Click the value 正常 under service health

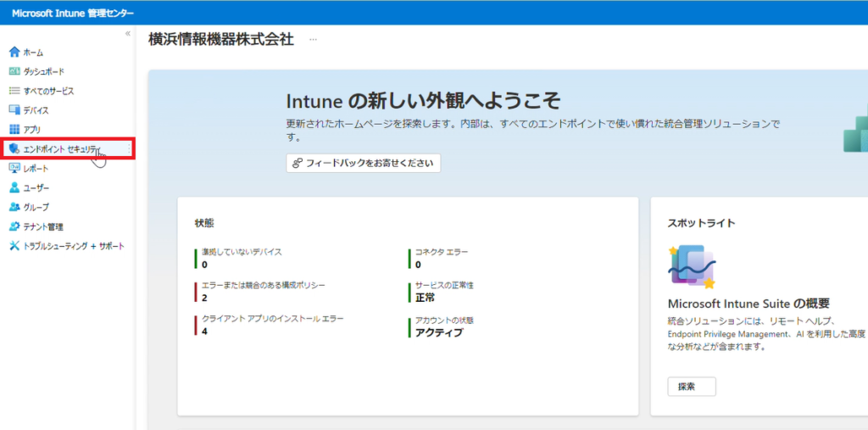click(x=426, y=298)
